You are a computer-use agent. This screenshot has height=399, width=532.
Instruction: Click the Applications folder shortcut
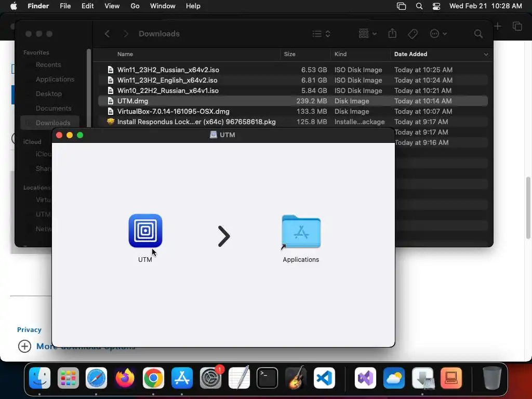pos(301,232)
